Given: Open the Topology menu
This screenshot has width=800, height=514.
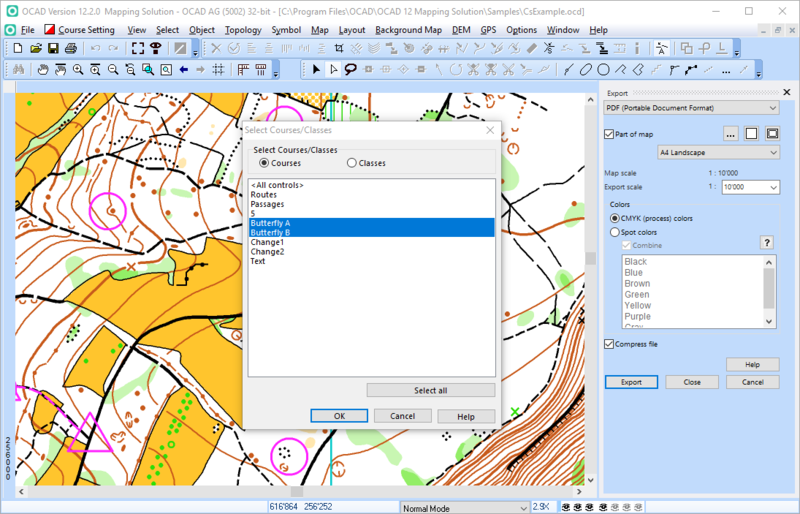Looking at the screenshot, I should 243,30.
